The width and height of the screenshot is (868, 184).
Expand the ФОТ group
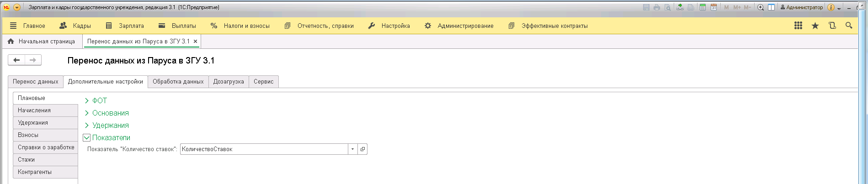tap(87, 101)
